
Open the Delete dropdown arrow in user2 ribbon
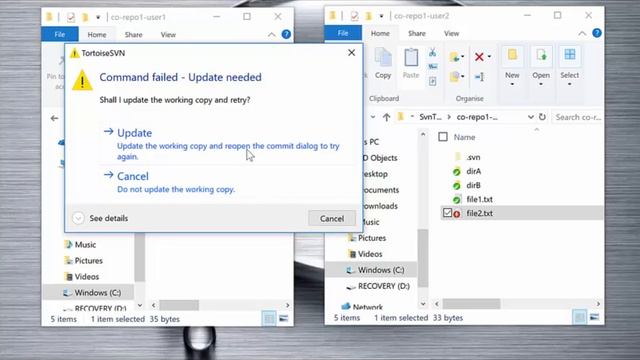pyautogui.click(x=489, y=57)
